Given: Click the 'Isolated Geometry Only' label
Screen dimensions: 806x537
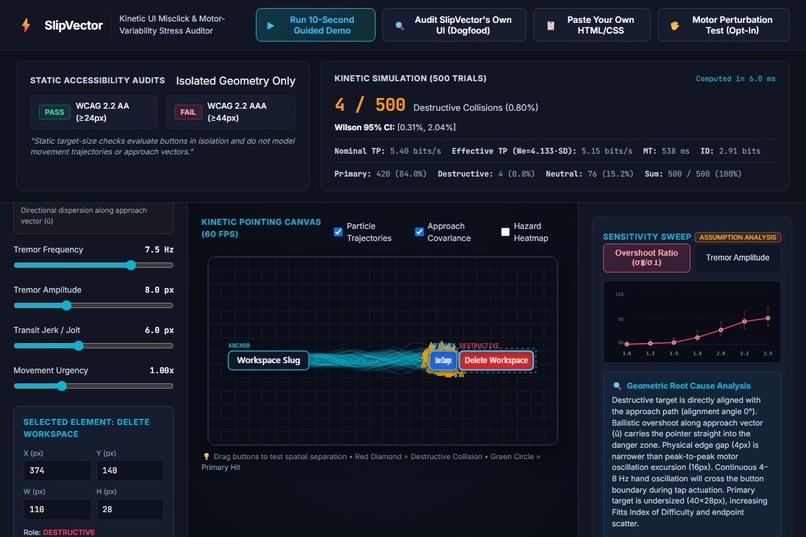Looking at the screenshot, I should 235,81.
